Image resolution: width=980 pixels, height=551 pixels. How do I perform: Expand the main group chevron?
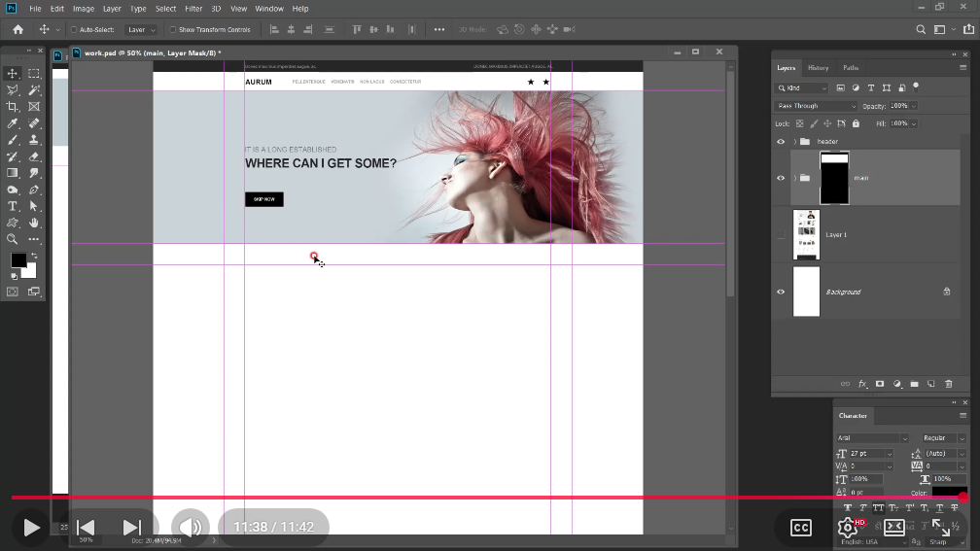pyautogui.click(x=795, y=178)
